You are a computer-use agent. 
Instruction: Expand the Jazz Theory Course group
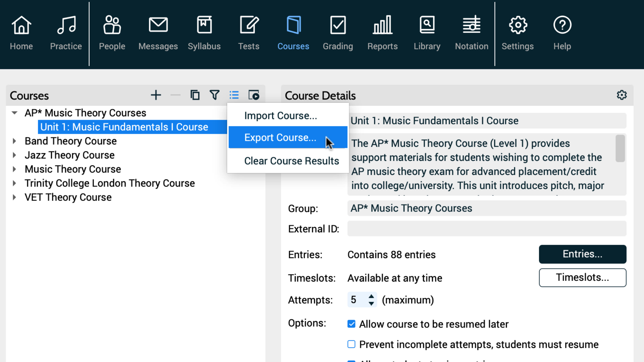point(14,155)
